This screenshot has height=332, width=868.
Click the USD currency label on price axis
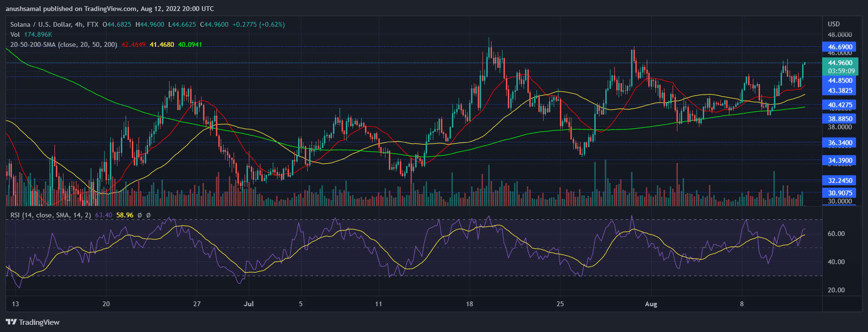coord(834,24)
